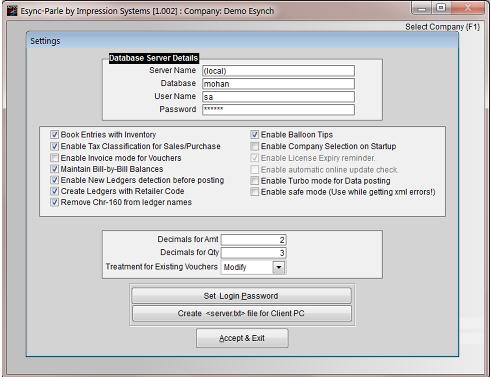This screenshot has height=377, width=491.
Task: Select Company (F1) menu item
Action: pos(442,27)
